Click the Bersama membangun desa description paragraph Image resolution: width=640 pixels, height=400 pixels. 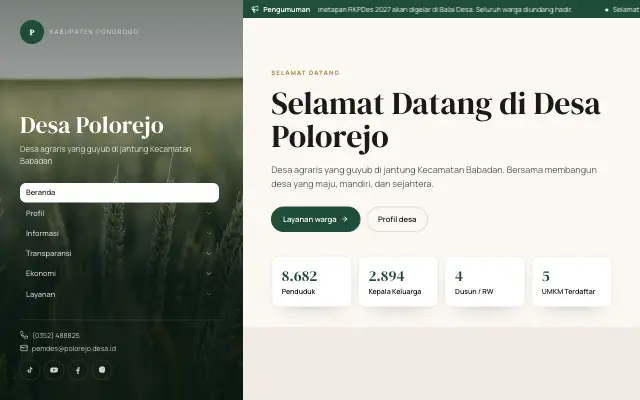434,177
